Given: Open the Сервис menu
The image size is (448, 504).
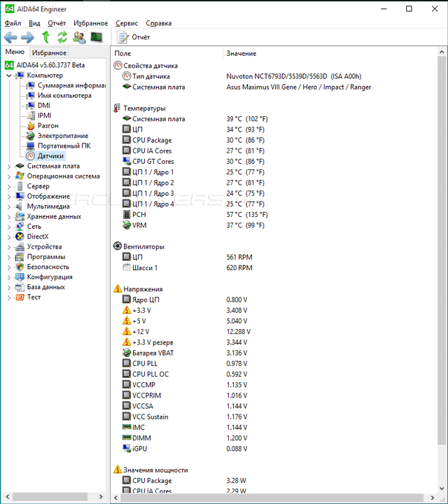Looking at the screenshot, I should click(x=127, y=23).
